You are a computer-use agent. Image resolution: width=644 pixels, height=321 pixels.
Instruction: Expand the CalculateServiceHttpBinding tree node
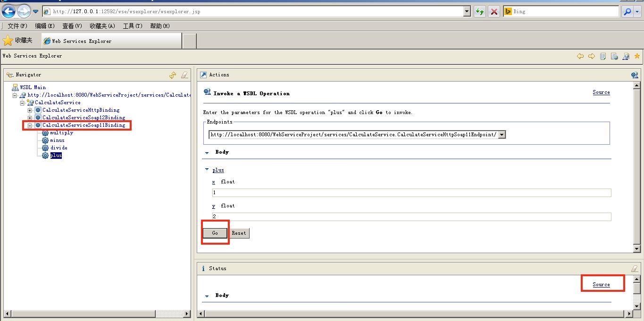point(30,110)
